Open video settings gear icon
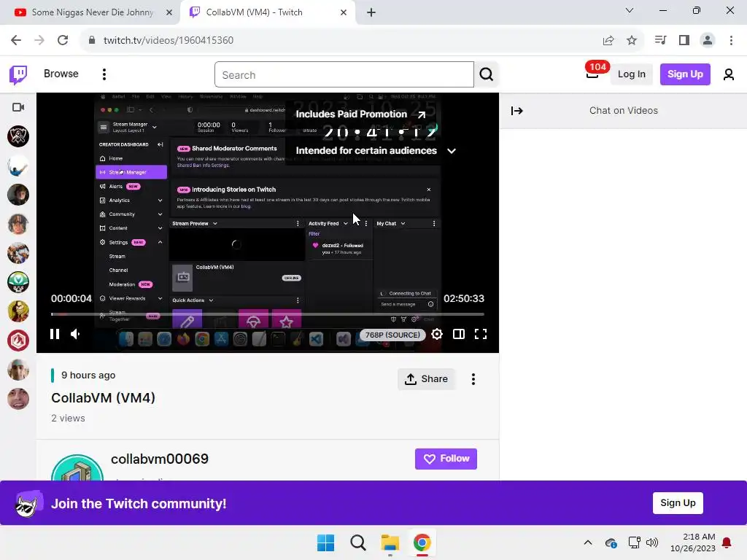 tap(436, 334)
